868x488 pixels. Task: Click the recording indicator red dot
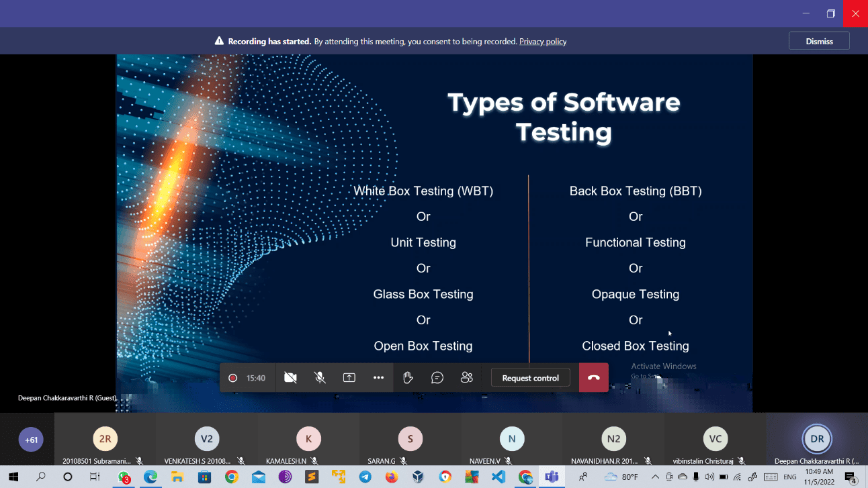click(233, 378)
